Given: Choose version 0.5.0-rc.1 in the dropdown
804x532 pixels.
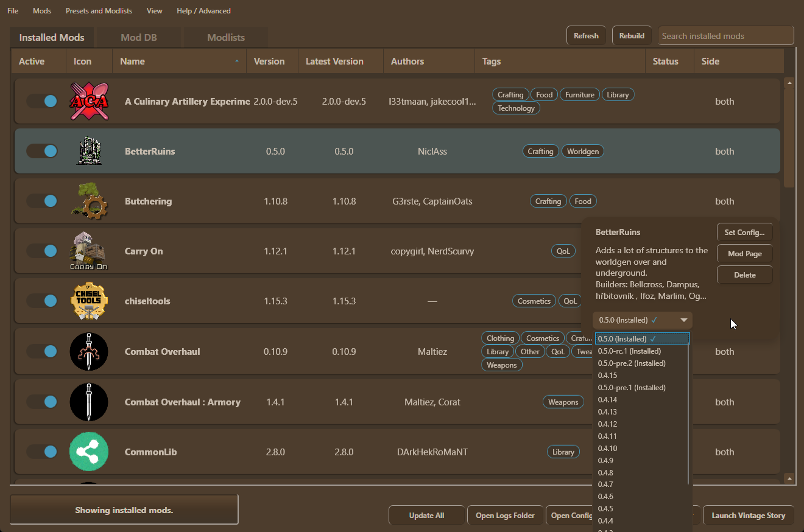Looking at the screenshot, I should click(629, 351).
